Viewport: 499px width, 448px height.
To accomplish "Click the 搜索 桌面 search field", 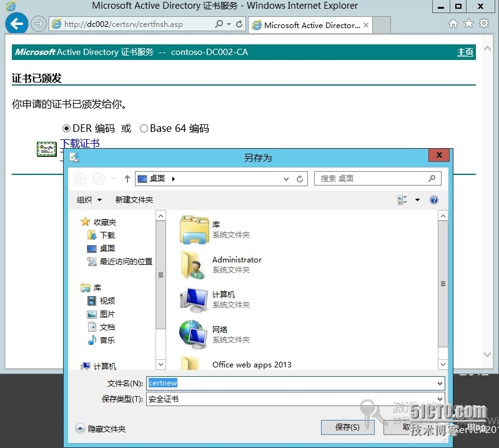I will [377, 179].
